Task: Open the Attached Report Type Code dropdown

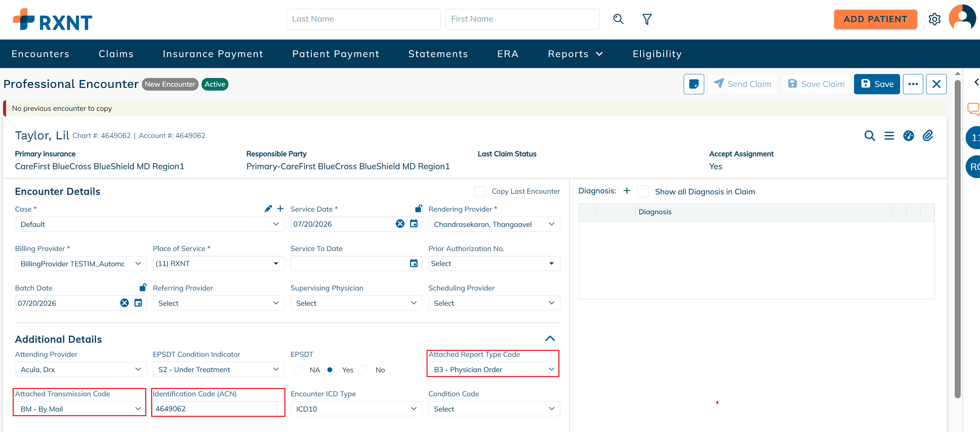Action: point(494,369)
